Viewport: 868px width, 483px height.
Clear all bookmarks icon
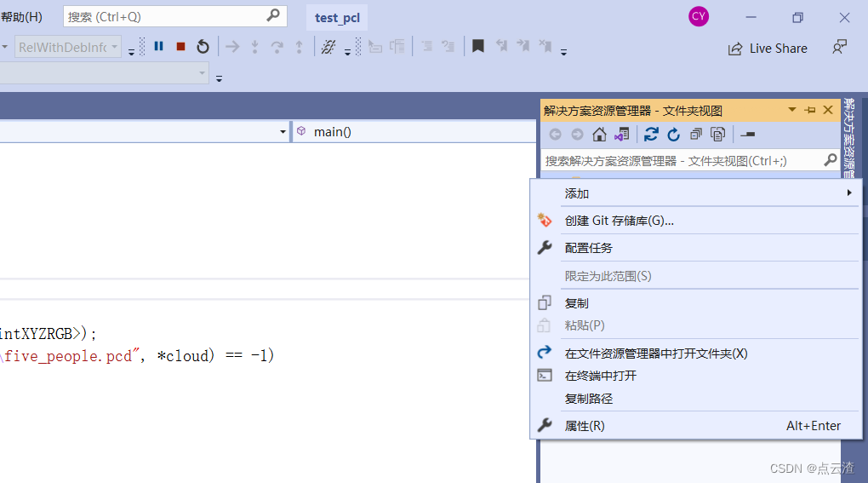click(x=545, y=46)
